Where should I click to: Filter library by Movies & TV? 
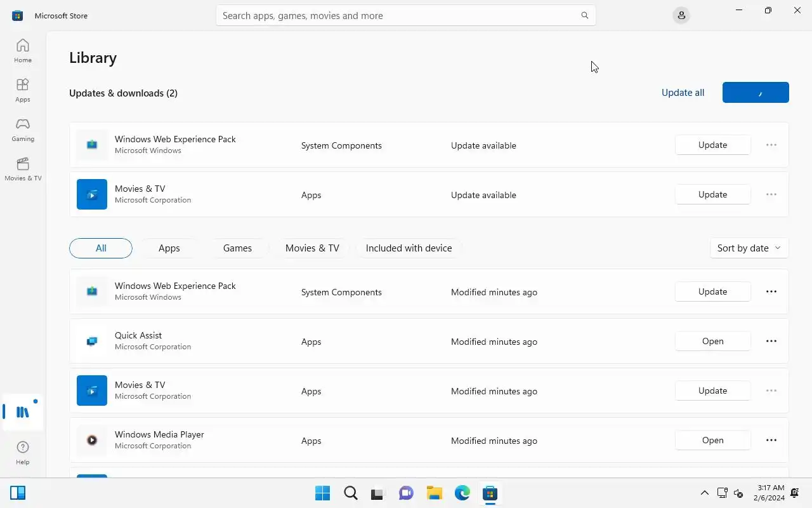tap(312, 248)
